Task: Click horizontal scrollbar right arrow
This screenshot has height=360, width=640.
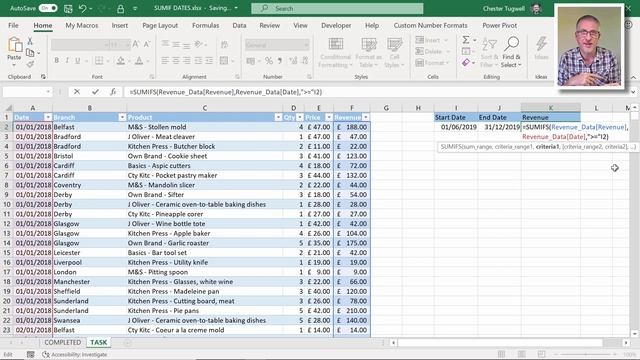Action: tap(626, 342)
